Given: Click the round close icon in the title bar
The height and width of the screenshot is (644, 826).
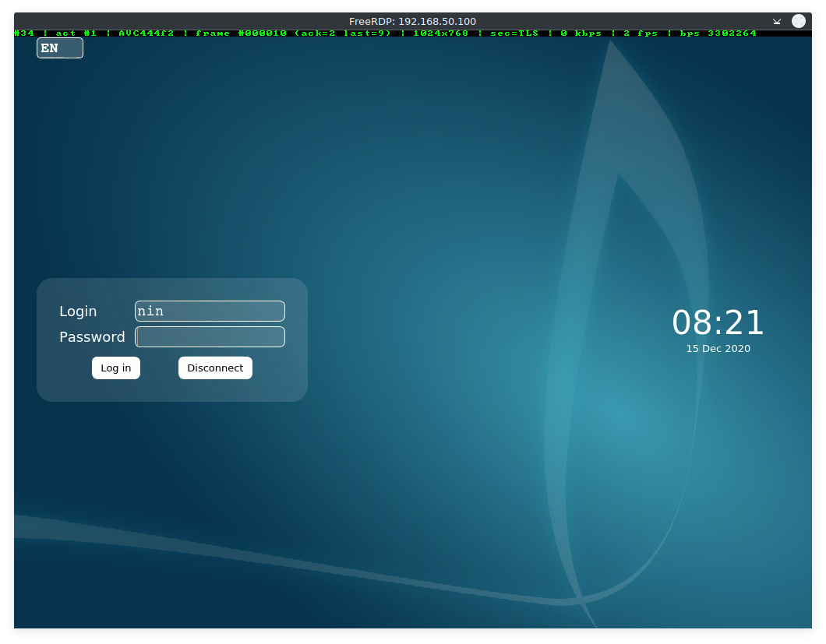Looking at the screenshot, I should point(799,21).
